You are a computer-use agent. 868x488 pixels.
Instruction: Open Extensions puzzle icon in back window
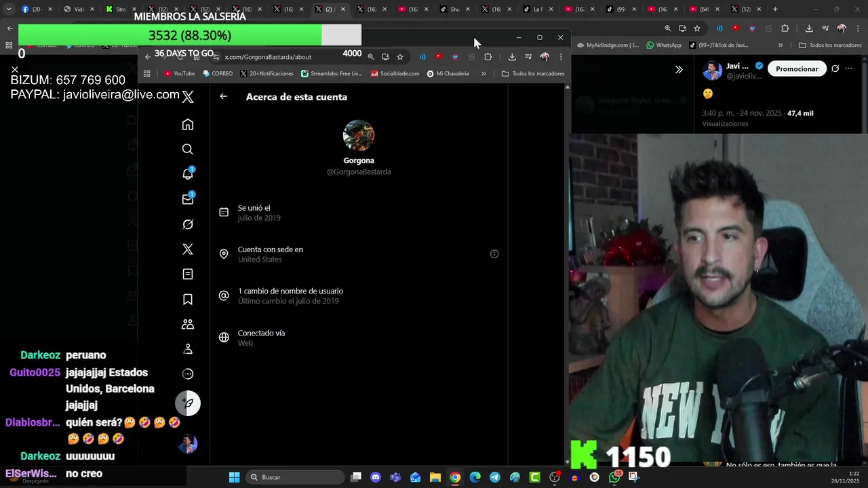coord(785,28)
